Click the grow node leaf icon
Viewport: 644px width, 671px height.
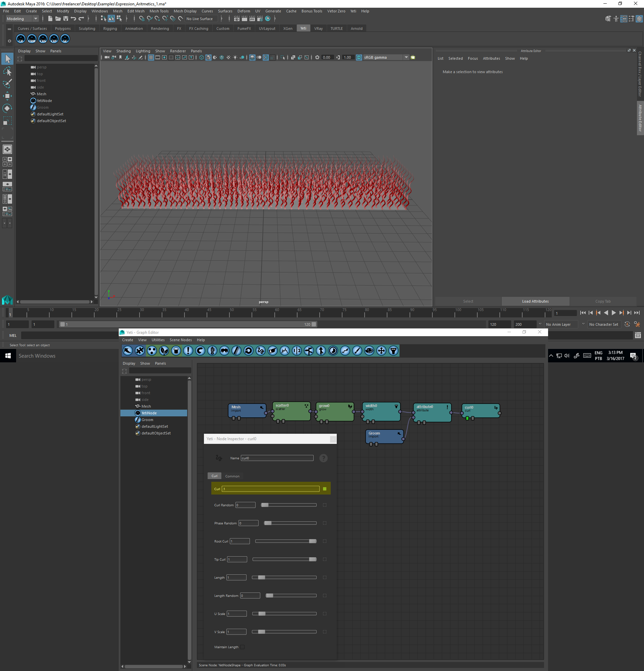click(x=350, y=407)
